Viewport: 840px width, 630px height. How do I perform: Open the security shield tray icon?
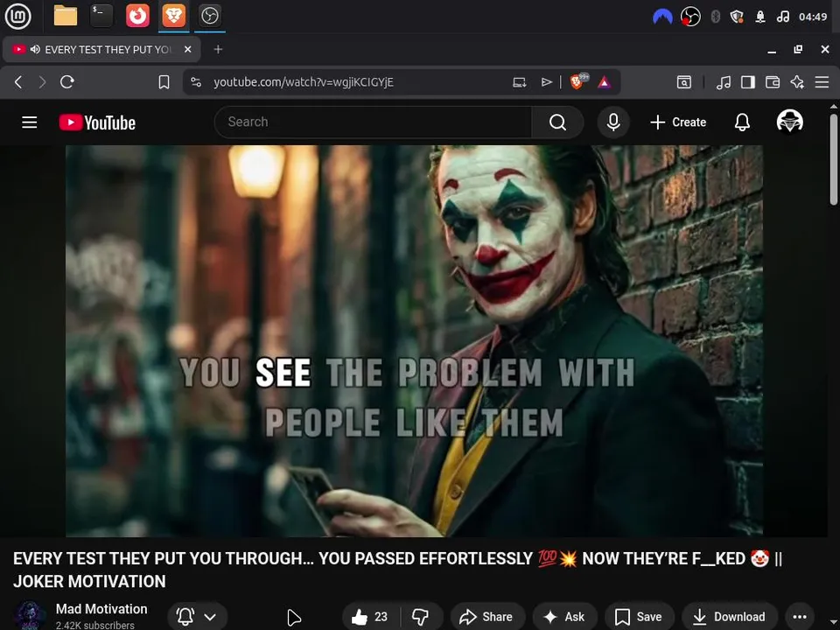737,17
